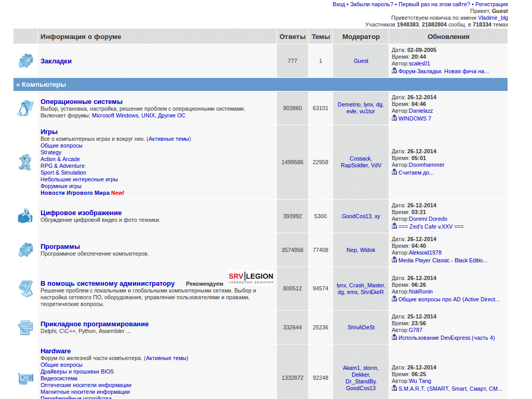532x399 pixels.
Task: Click the Цифровое изображение forum icon
Action: pyautogui.click(x=25, y=216)
